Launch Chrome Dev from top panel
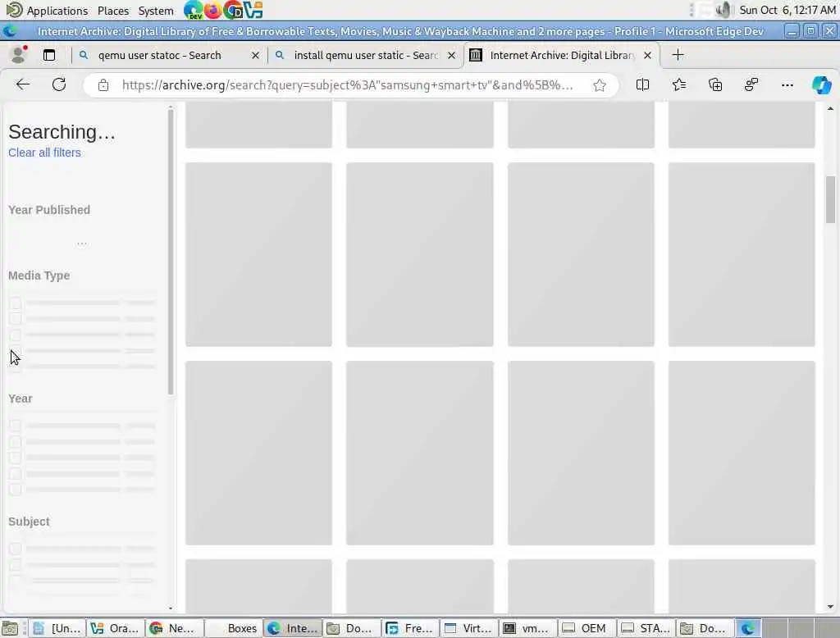Image resolution: width=840 pixels, height=638 pixels. coord(233,10)
